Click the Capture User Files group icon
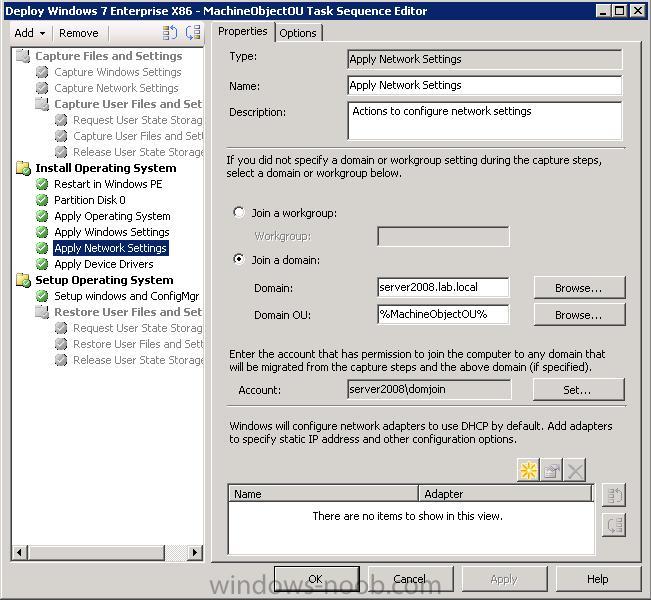This screenshot has width=651, height=600. [42, 104]
